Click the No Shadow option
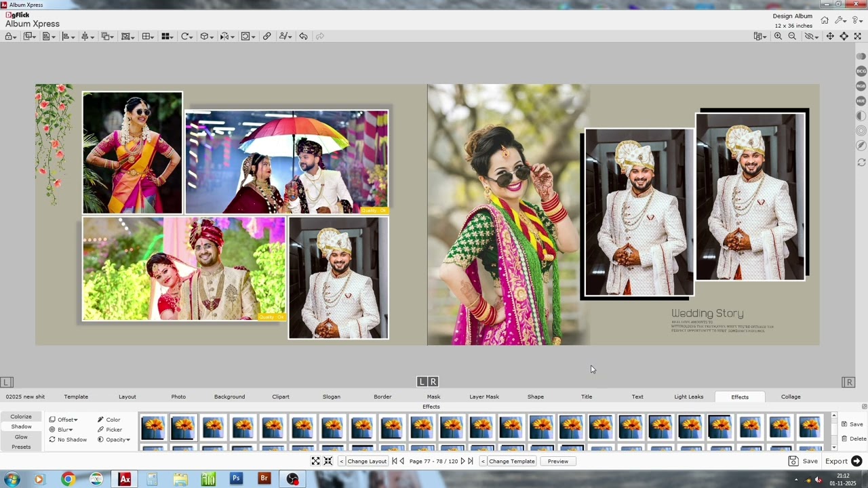 tap(68, 440)
